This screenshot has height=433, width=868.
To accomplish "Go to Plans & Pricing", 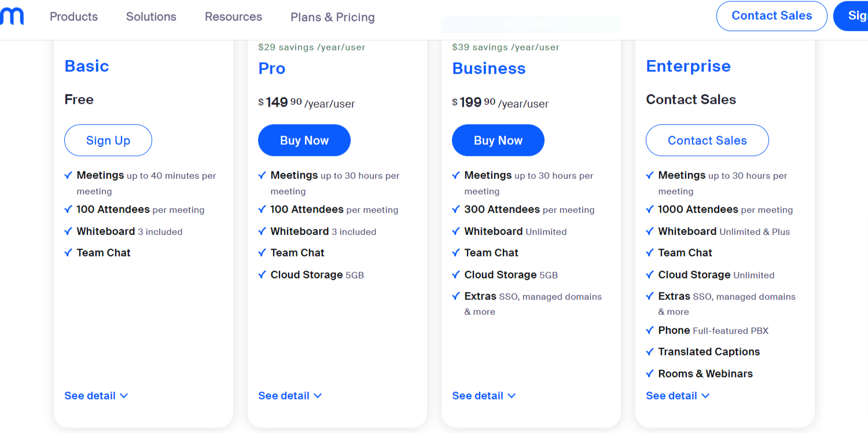I will 333,17.
